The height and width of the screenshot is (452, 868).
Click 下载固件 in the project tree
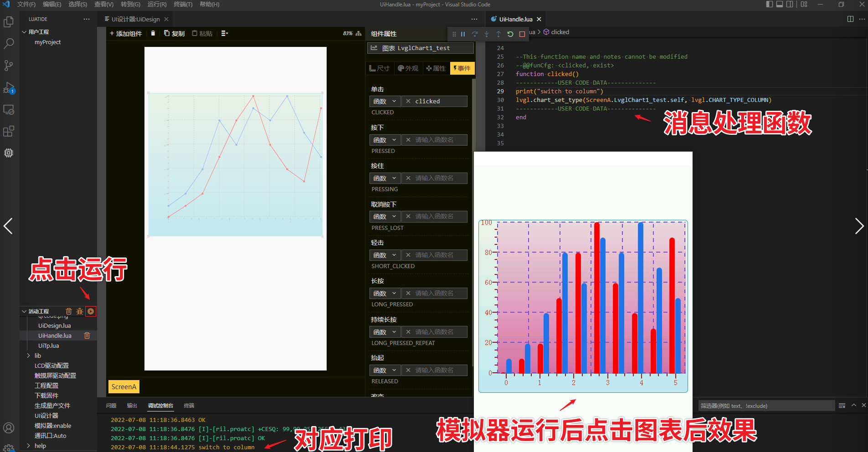tap(47, 395)
